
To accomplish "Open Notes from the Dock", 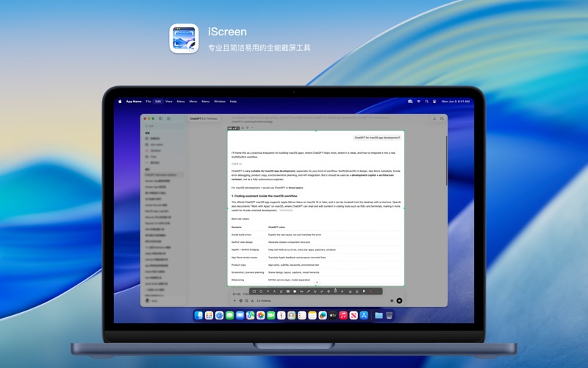I will (x=312, y=316).
